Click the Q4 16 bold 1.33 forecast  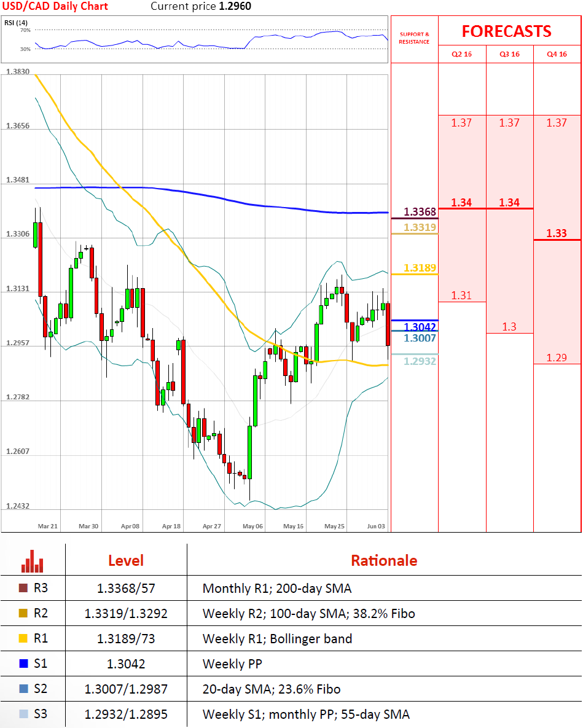[x=557, y=233]
